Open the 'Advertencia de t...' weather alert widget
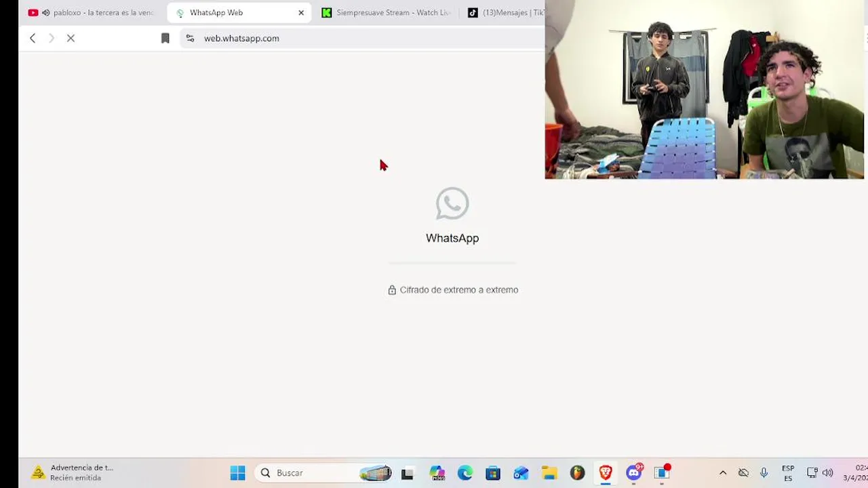This screenshot has height=488, width=868. (x=73, y=472)
